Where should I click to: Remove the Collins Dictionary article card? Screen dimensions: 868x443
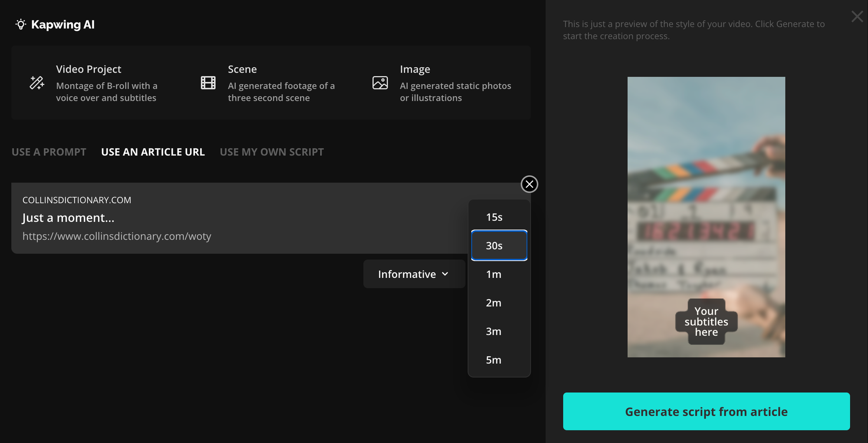point(529,184)
